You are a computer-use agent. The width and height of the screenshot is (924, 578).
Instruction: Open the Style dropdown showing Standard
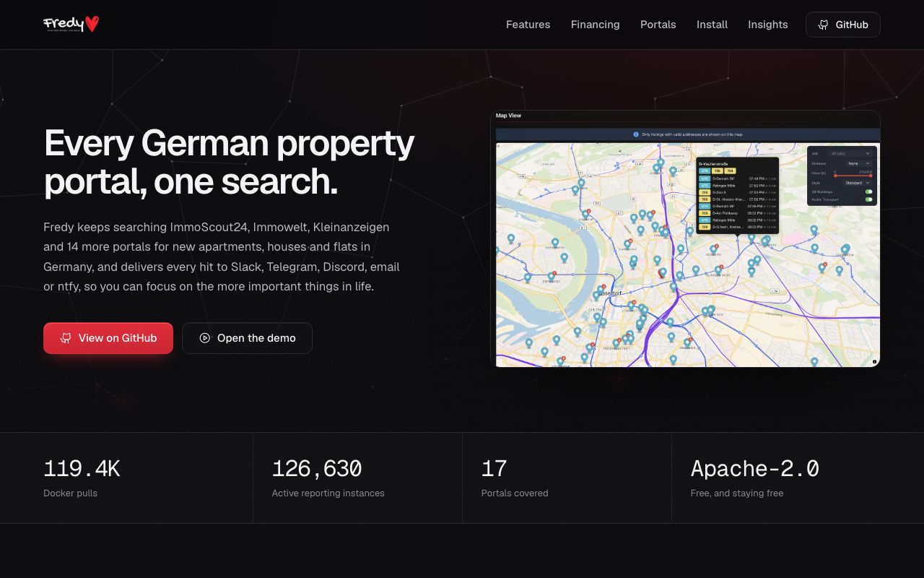(858, 183)
